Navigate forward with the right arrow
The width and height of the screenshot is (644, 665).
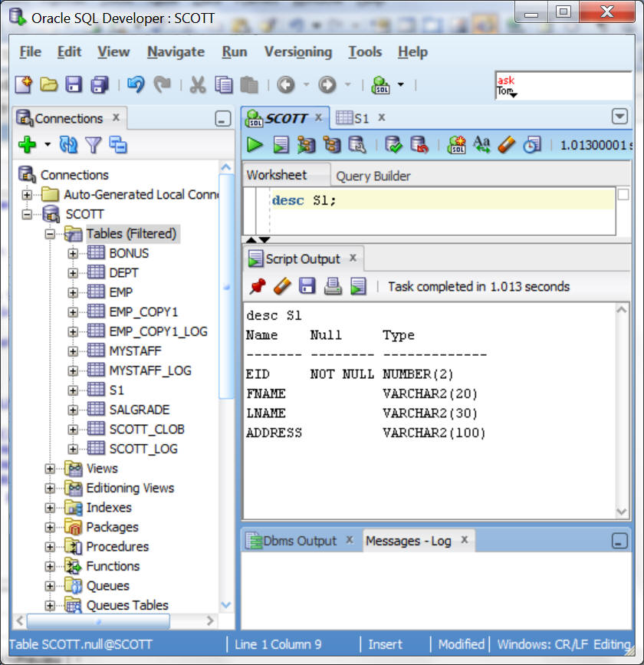[327, 85]
